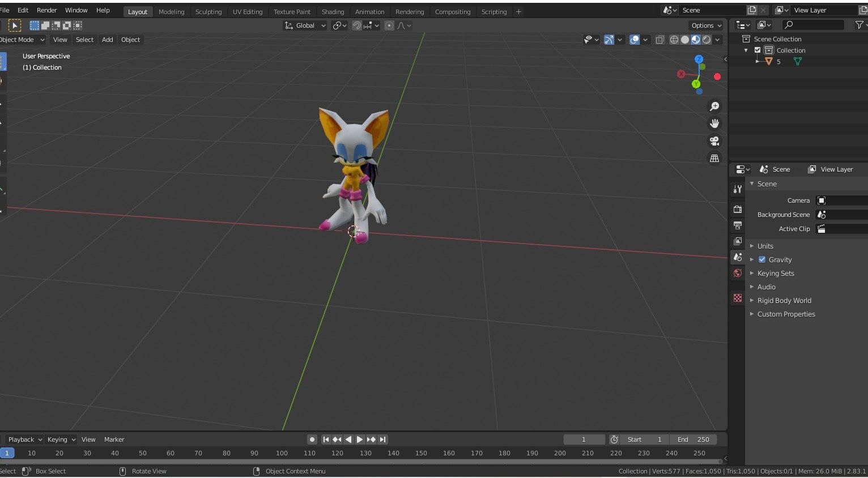This screenshot has height=478, width=868.
Task: Open Render Properties tab
Action: tap(737, 210)
